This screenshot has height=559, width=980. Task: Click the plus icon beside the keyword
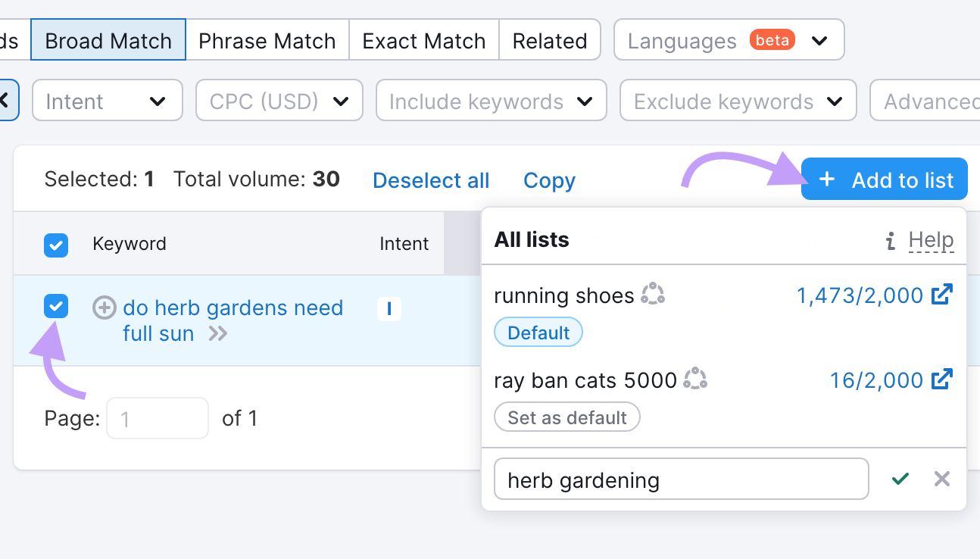click(104, 308)
